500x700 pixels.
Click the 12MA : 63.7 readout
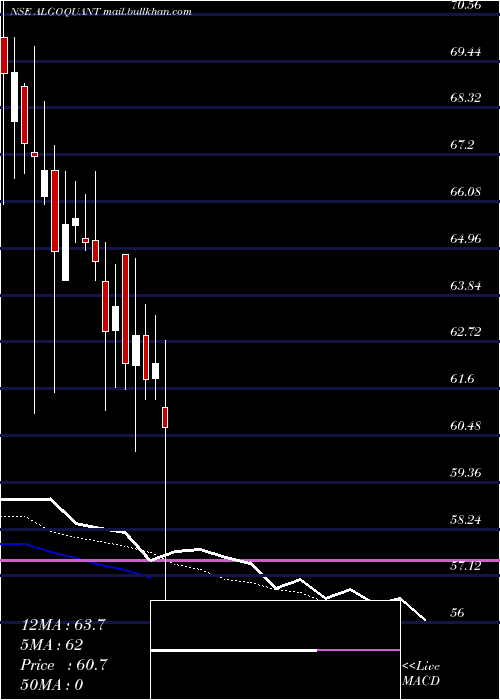pos(63,625)
